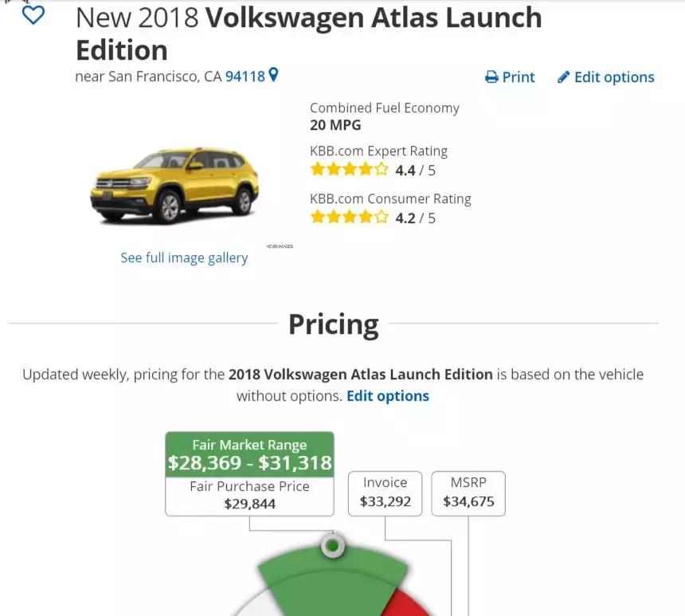The image size is (685, 616).
Task: Follow Edit options link in pricing paragraph
Action: (x=388, y=396)
